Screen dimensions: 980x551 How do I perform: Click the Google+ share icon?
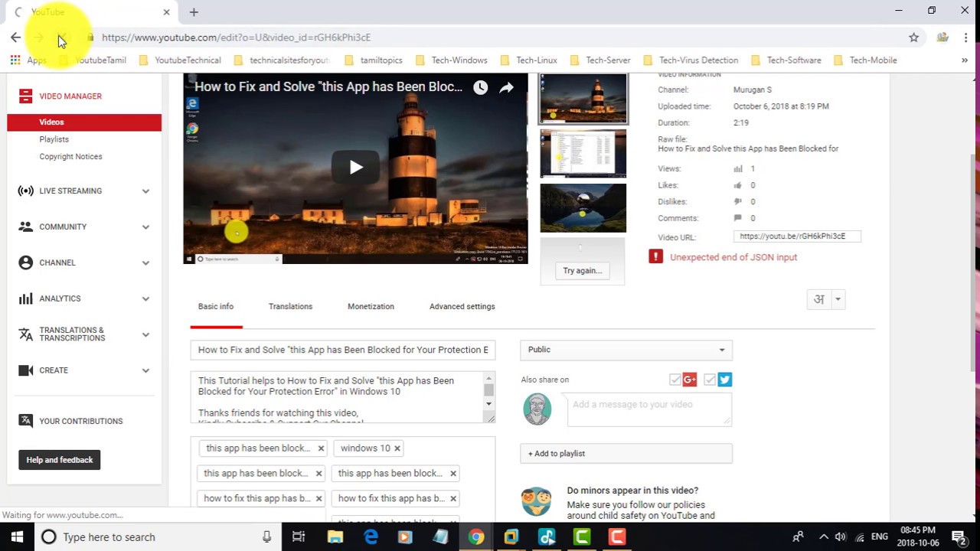pyautogui.click(x=690, y=380)
